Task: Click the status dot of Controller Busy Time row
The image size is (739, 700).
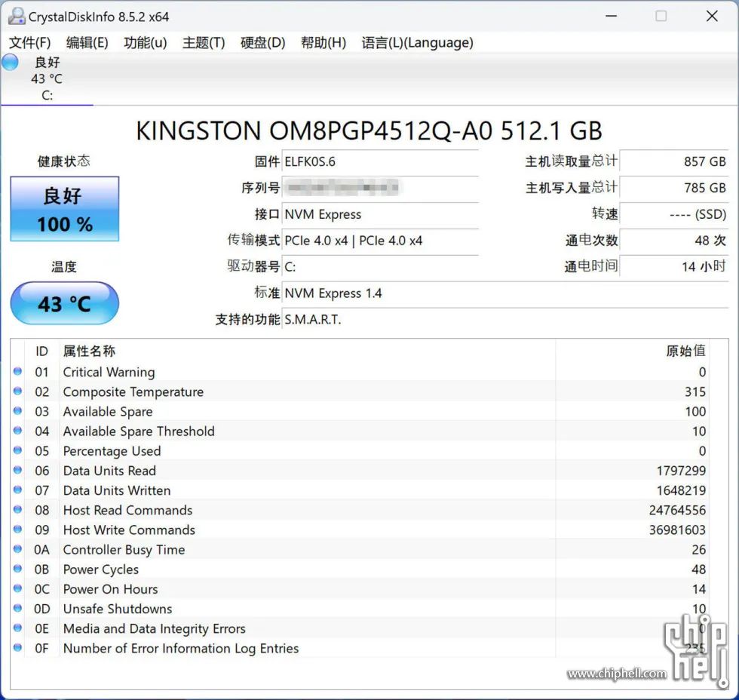Action: point(18,549)
